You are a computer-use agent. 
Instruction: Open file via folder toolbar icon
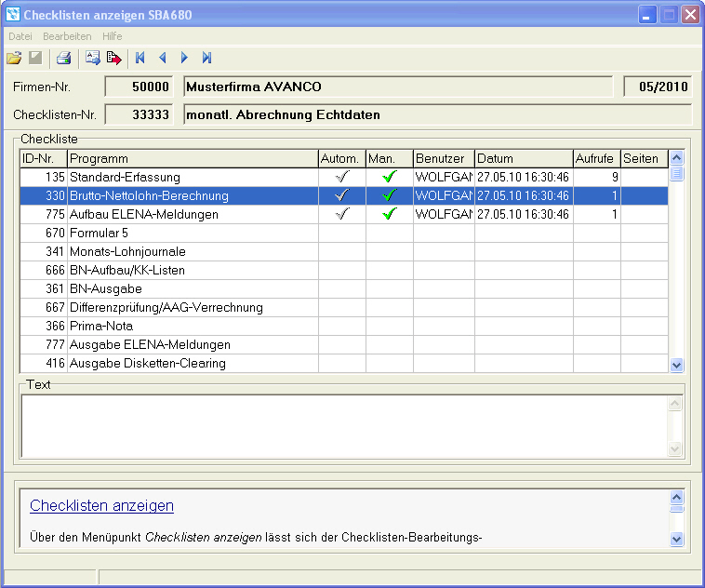click(x=14, y=58)
